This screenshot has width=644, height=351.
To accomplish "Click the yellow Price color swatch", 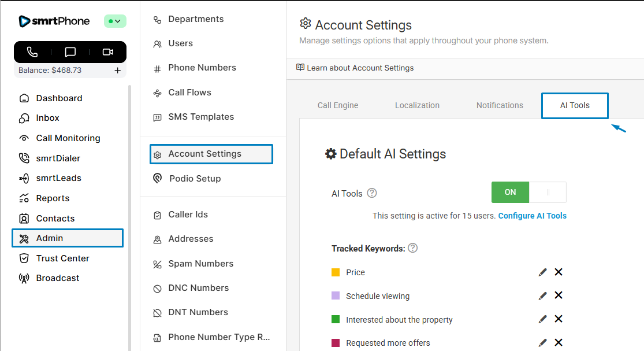I will coord(336,272).
